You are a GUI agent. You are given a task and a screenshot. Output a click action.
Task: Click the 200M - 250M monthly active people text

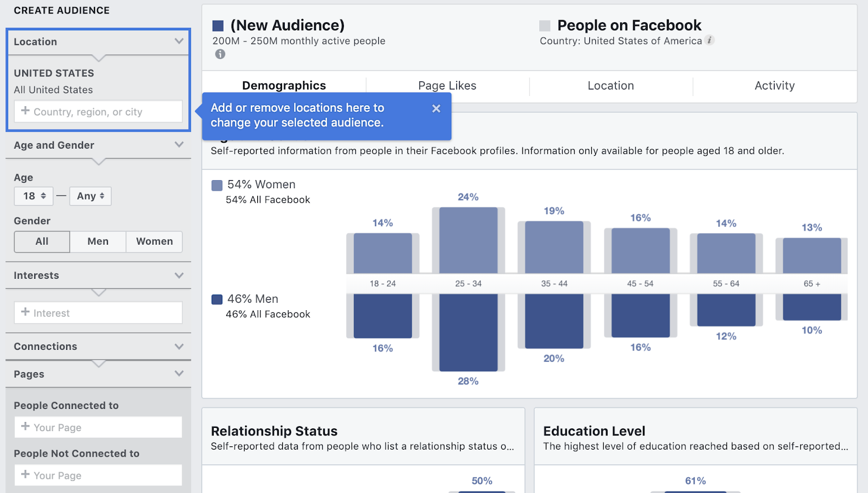pos(299,41)
